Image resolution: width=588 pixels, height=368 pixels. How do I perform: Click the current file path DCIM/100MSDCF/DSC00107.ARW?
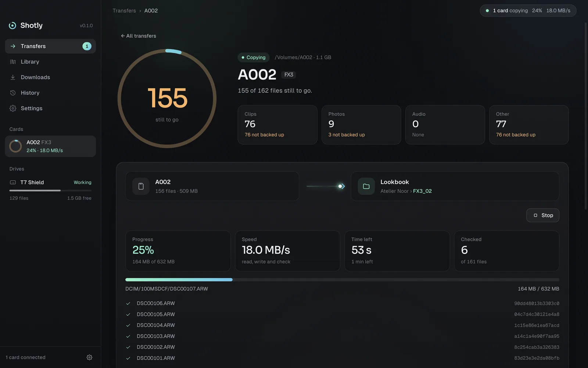coord(166,289)
